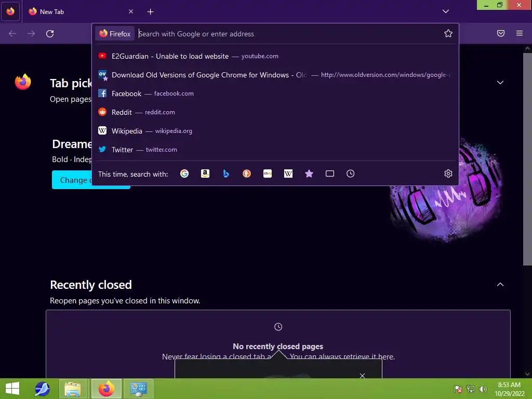Click the cyan Change colorway button

(91, 180)
